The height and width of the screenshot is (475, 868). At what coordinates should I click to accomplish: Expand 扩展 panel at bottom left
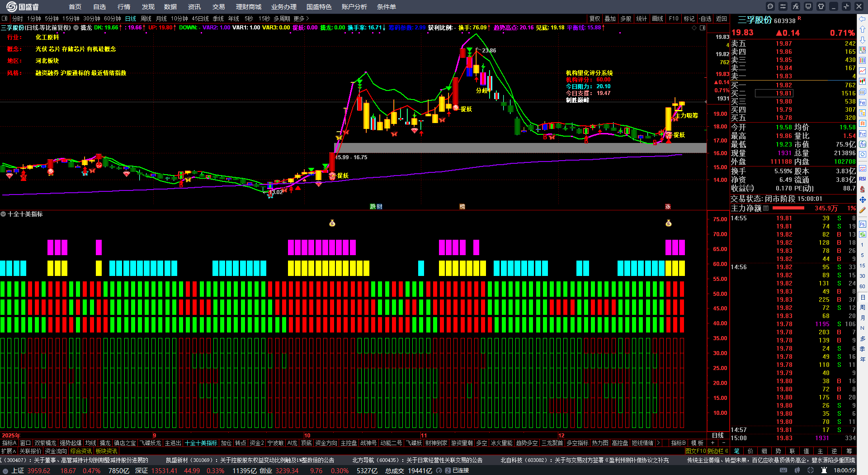click(9, 451)
